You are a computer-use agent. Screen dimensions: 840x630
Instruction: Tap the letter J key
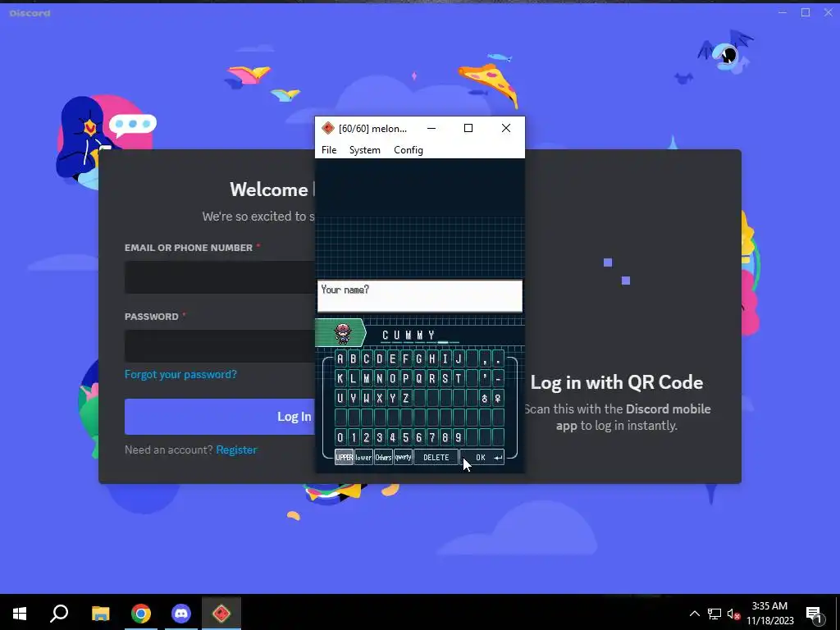(x=458, y=358)
